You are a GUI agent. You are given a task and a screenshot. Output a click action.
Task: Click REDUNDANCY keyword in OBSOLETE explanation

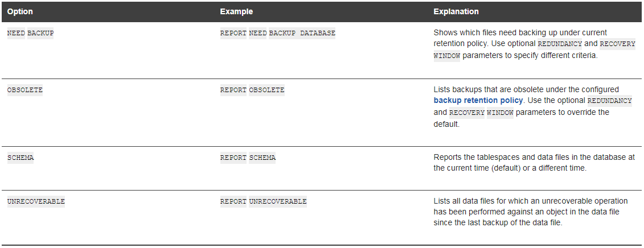[x=609, y=101]
